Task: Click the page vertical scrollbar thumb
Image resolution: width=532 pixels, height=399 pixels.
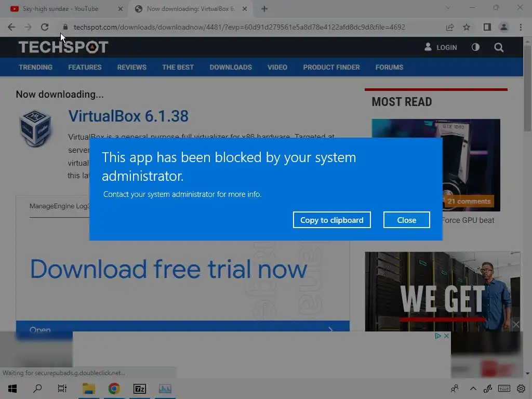Action: click(527, 87)
